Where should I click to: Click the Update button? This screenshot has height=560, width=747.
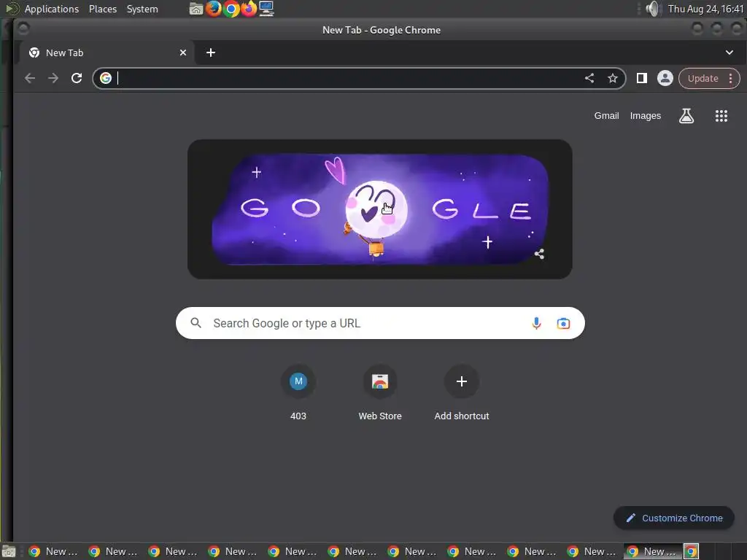703,79
